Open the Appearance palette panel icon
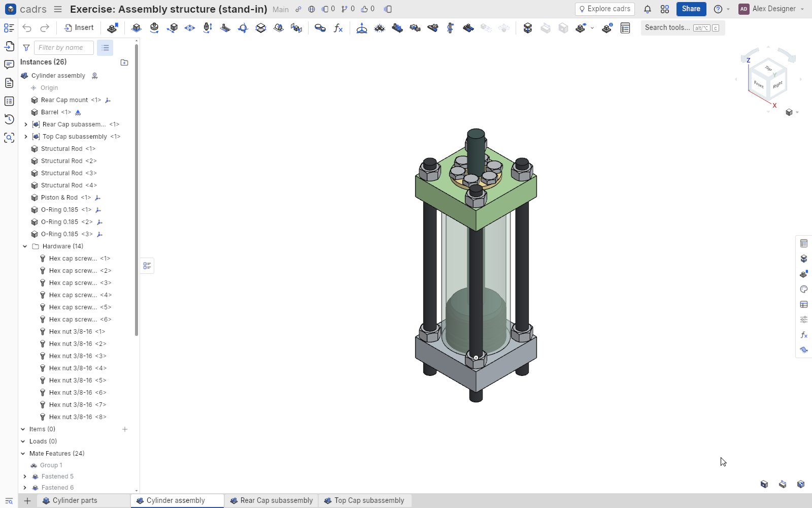Screen dimensions: 812x508 [x=804, y=289]
